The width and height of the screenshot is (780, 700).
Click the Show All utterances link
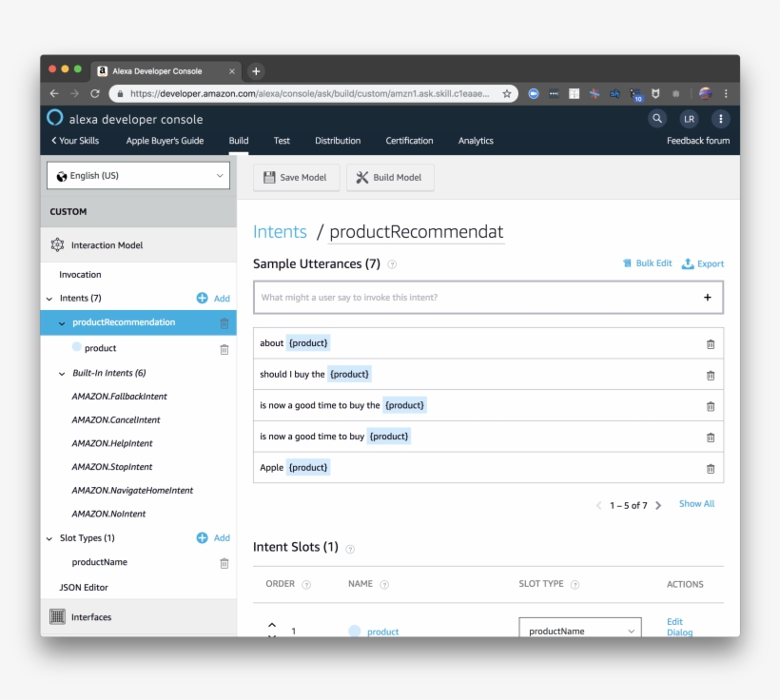tap(696, 504)
